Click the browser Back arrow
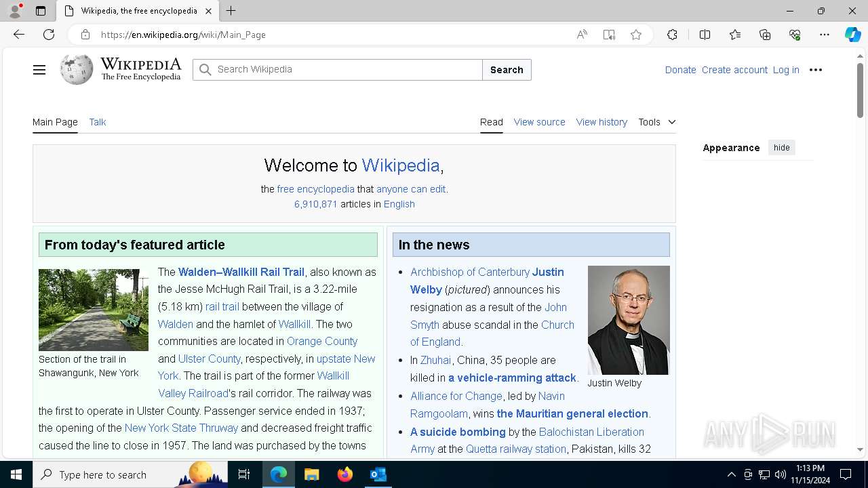This screenshot has height=488, width=868. tap(19, 35)
